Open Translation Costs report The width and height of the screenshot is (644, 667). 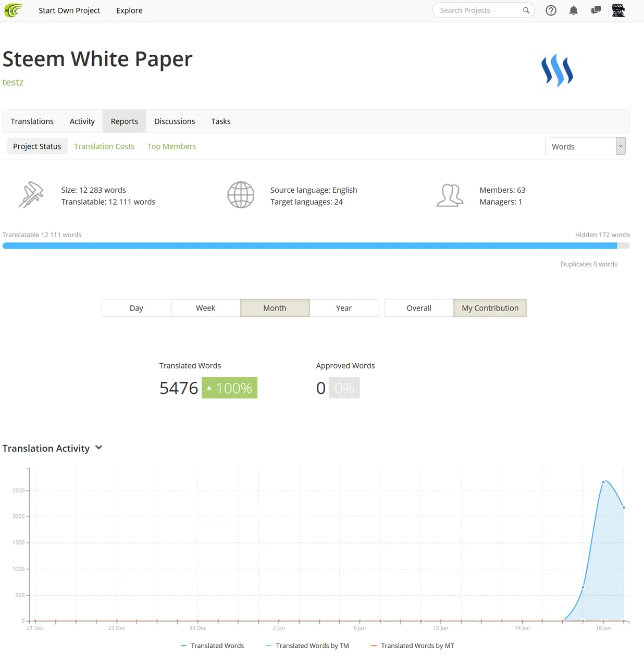click(x=104, y=146)
